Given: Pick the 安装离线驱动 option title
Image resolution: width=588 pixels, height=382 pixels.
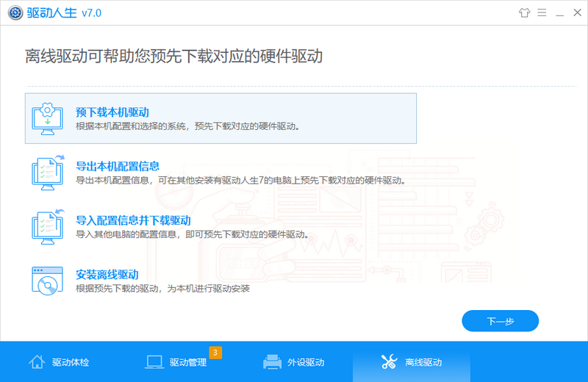Looking at the screenshot, I should 107,275.
